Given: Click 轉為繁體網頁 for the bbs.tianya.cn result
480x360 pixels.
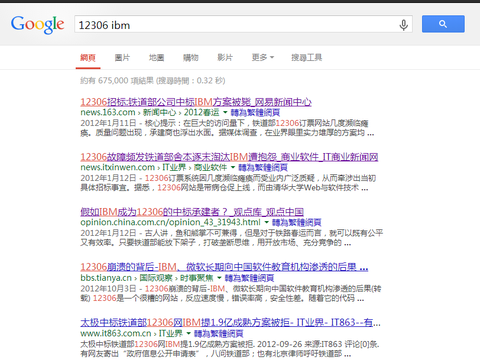Looking at the screenshot, I should [249, 278].
